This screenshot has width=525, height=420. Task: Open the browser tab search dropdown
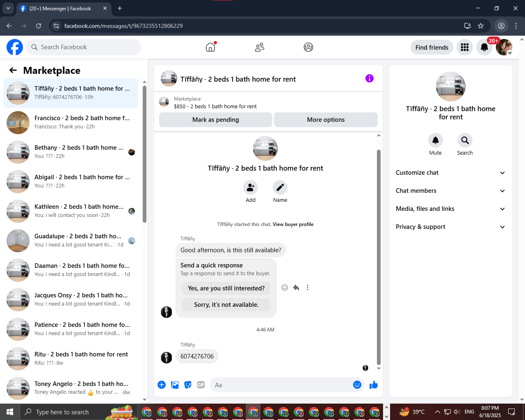(8, 8)
